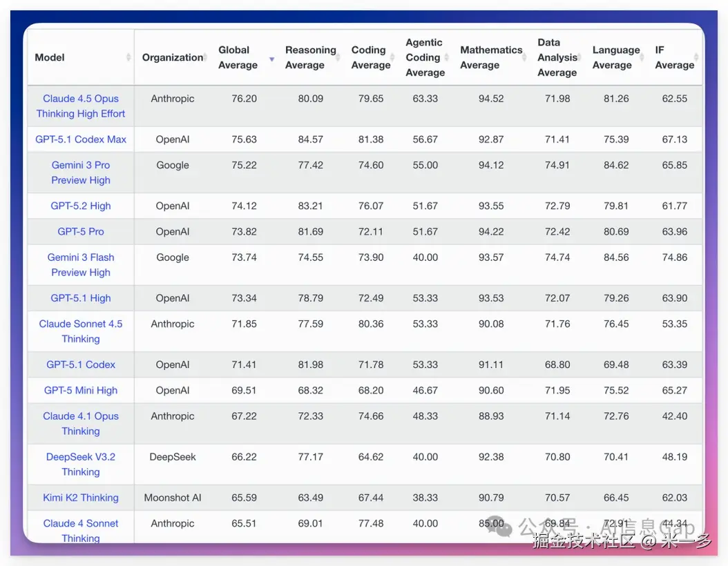Click the Agentic Coding Average header text
The image size is (728, 566).
(425, 57)
